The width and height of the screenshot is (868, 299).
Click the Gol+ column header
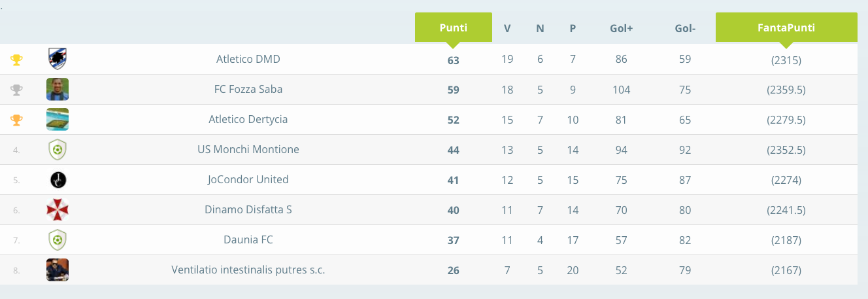point(622,29)
